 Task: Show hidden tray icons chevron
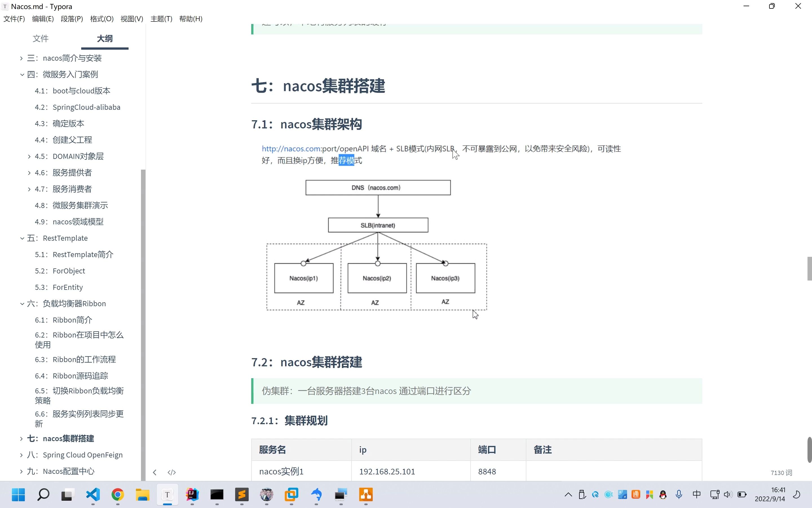pyautogui.click(x=568, y=494)
